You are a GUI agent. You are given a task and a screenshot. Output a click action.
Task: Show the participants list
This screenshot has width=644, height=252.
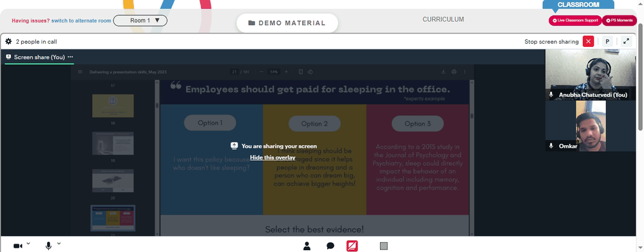pyautogui.click(x=307, y=246)
